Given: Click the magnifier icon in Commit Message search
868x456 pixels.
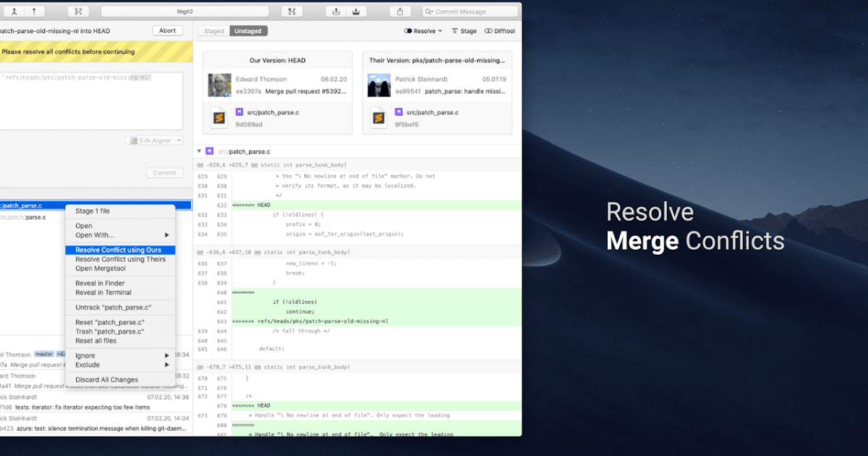Looking at the screenshot, I should pos(429,12).
